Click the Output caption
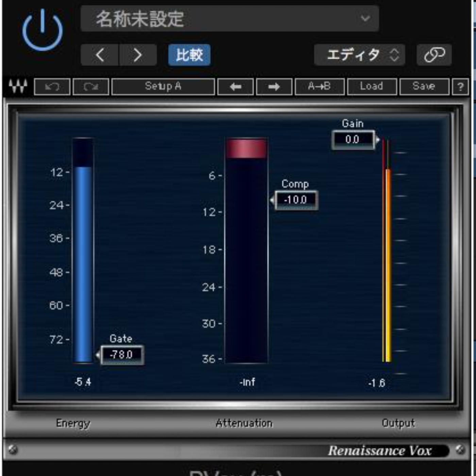The width and height of the screenshot is (476, 476). pos(398,423)
